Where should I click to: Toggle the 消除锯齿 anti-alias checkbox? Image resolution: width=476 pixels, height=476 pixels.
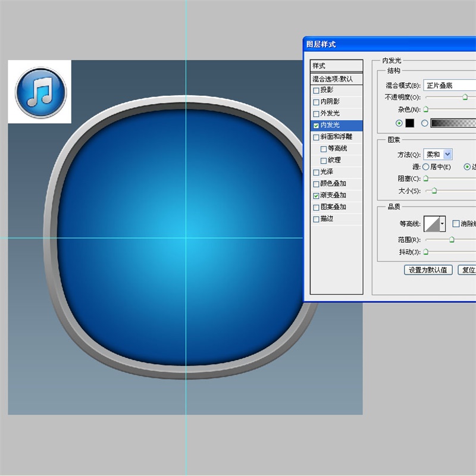click(456, 224)
